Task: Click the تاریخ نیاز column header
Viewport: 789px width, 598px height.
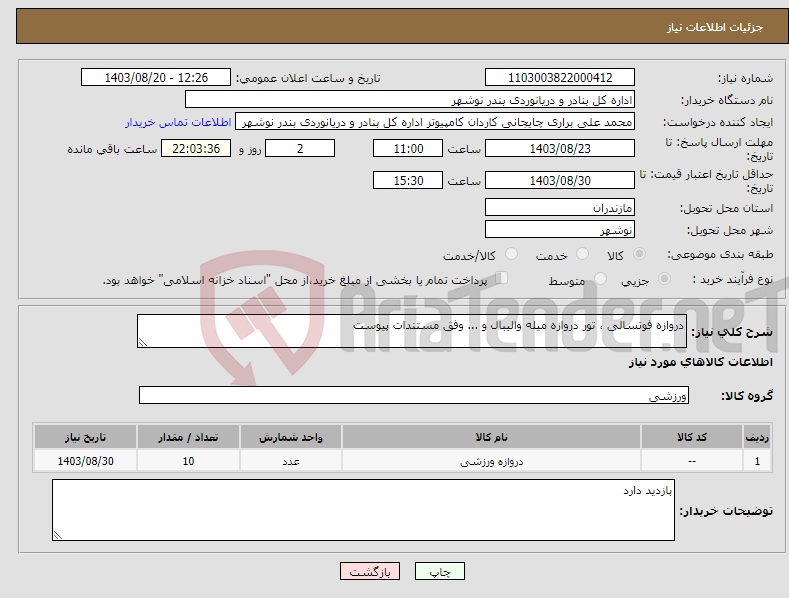Action: (x=86, y=437)
